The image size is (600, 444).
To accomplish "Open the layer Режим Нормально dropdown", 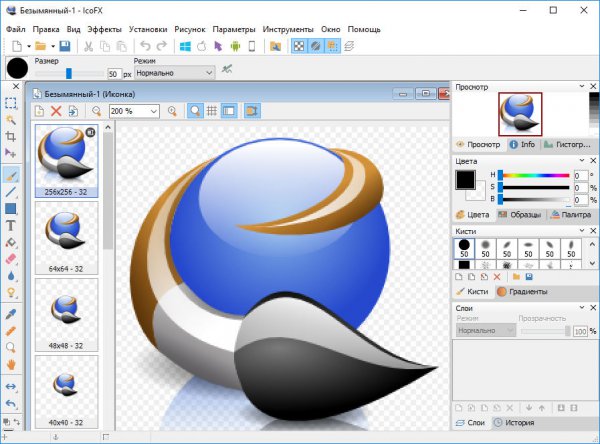I will click(x=486, y=330).
